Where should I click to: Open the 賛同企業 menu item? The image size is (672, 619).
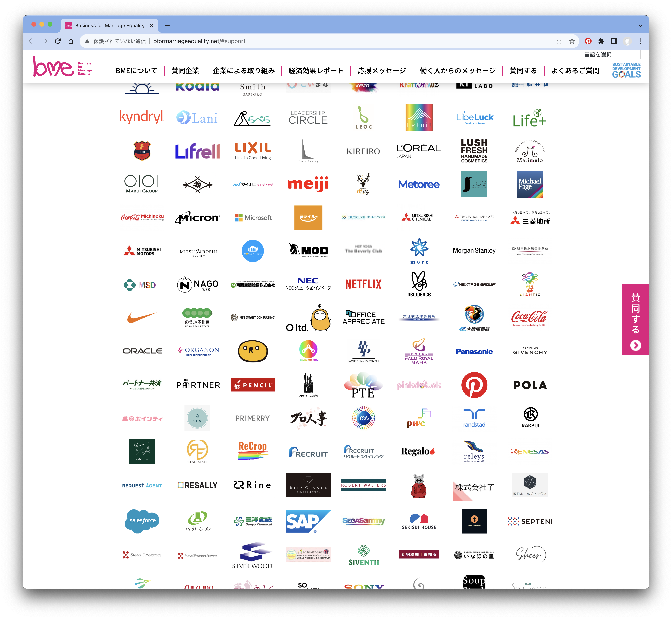tap(185, 71)
